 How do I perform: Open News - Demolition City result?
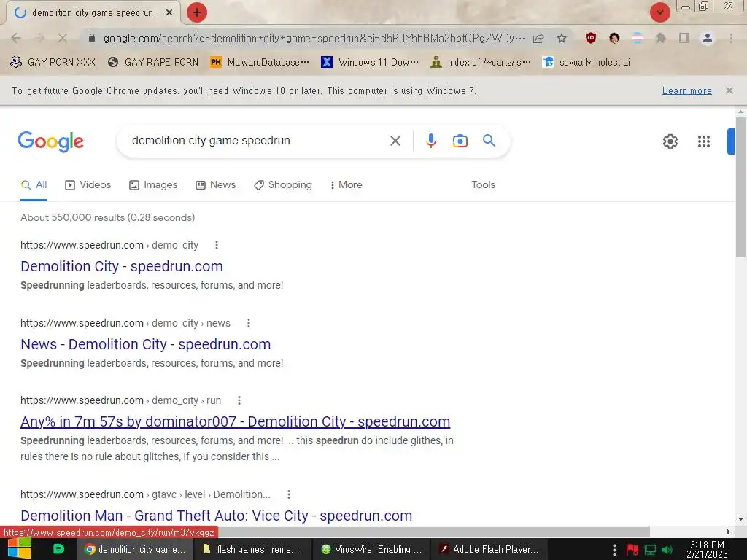click(145, 344)
